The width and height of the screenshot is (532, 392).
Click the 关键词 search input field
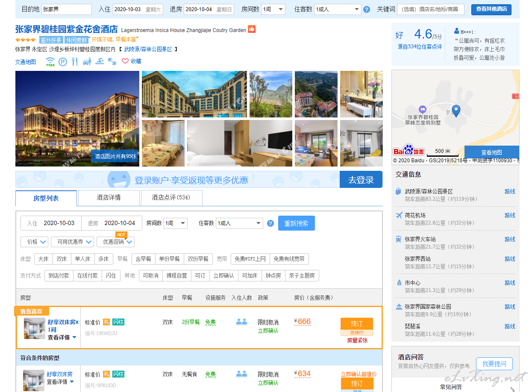431,9
